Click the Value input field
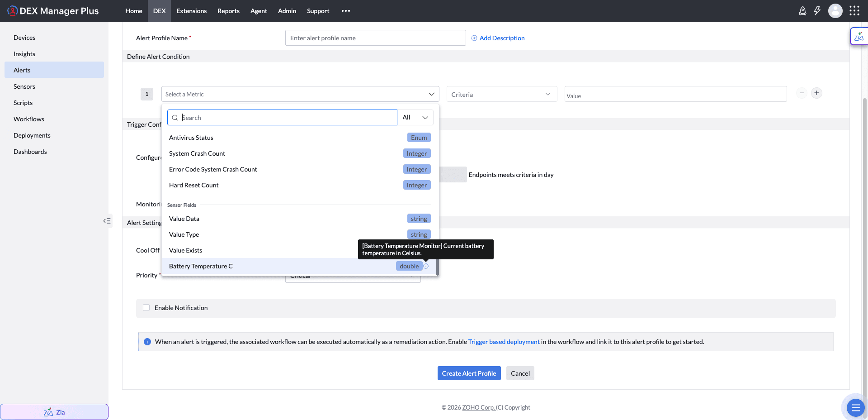 676,94
